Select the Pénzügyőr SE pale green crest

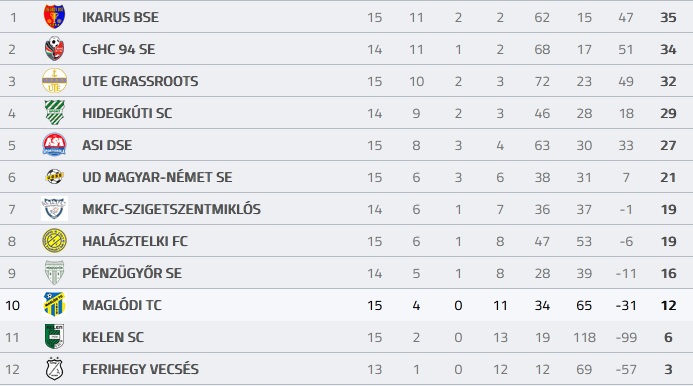[54, 273]
